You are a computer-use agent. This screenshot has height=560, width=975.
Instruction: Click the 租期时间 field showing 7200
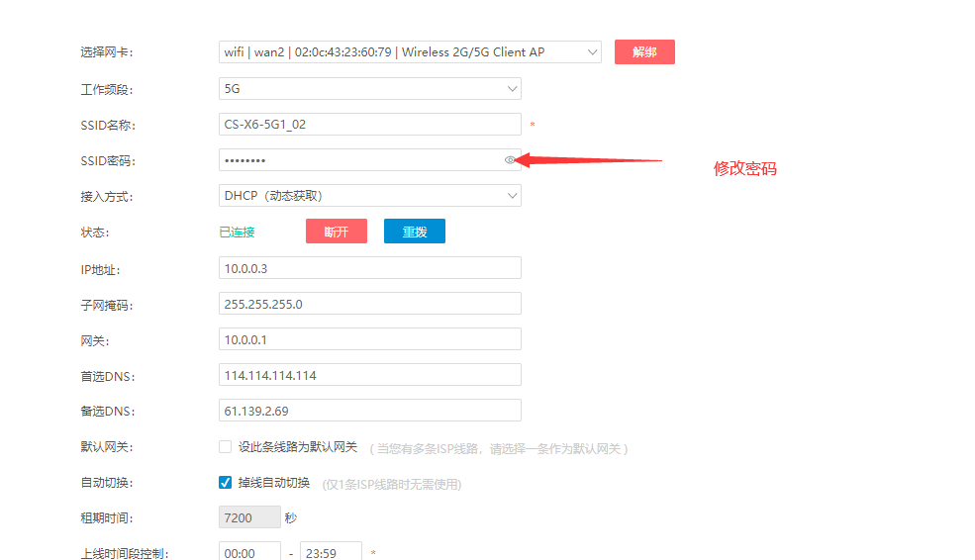[249, 517]
